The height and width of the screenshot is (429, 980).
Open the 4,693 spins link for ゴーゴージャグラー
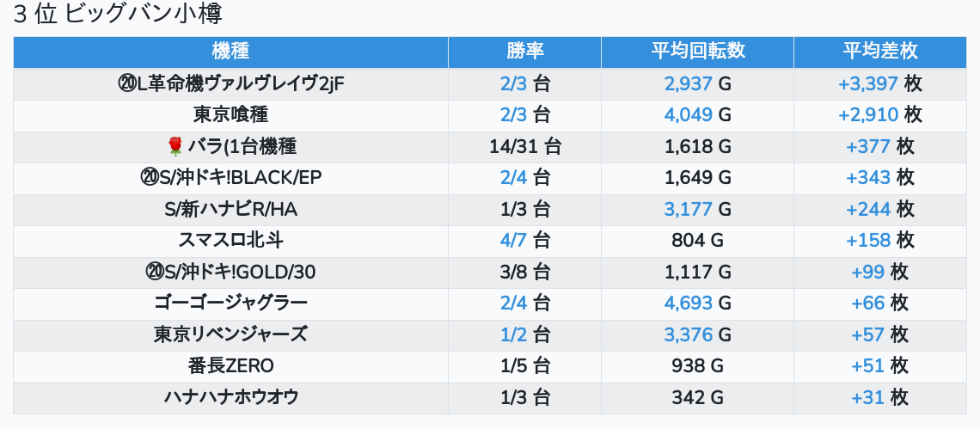tap(689, 303)
